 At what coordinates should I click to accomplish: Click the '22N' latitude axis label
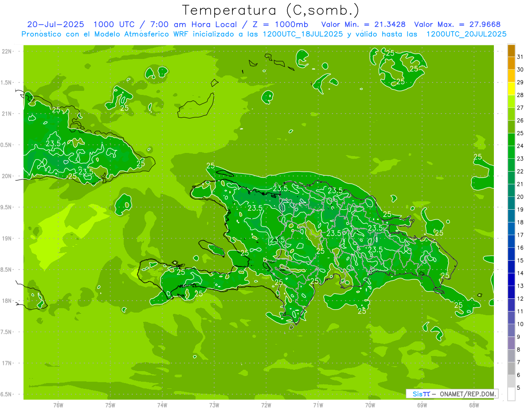6,51
